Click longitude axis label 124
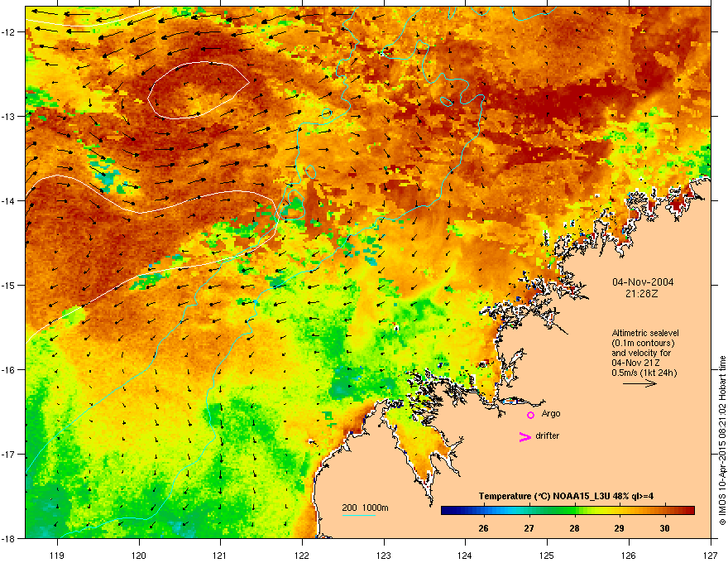The image size is (728, 563). tap(465, 556)
